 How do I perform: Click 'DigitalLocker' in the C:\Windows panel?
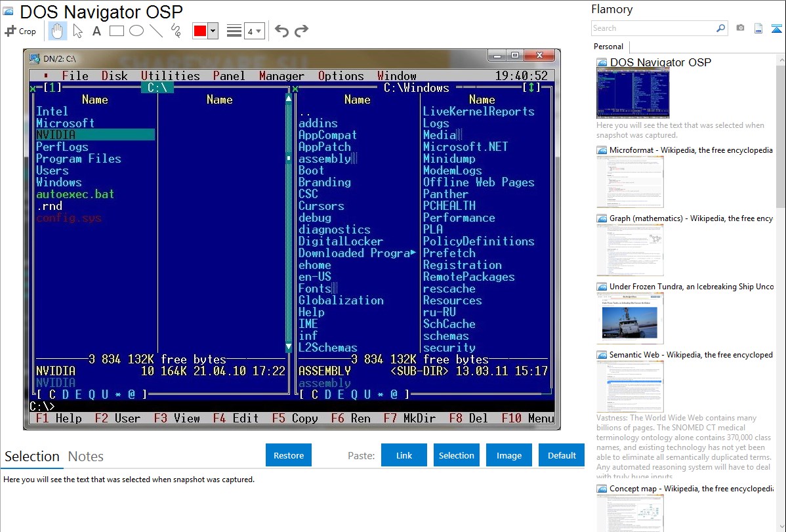pos(341,241)
